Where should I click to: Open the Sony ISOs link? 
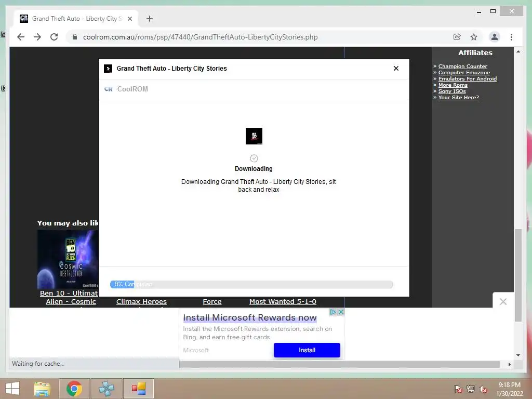452,91
